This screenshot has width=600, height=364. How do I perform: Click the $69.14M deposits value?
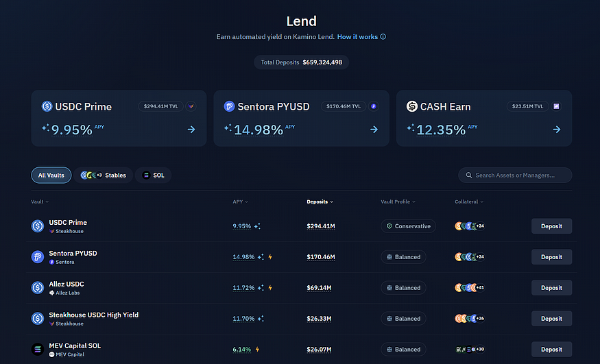pyautogui.click(x=319, y=287)
